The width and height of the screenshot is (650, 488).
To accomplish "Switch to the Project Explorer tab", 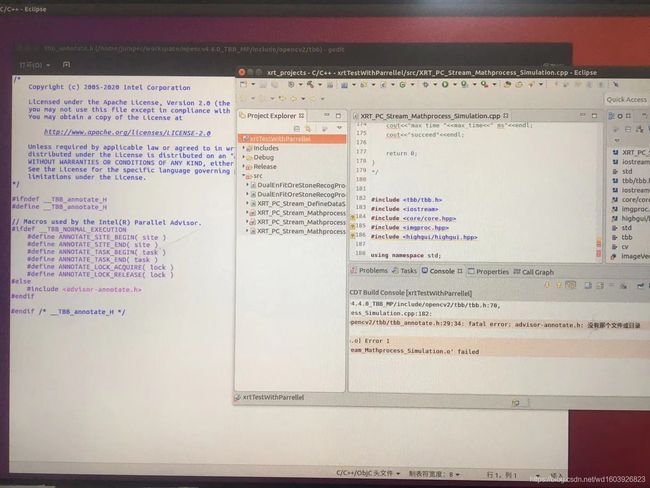I will point(271,116).
